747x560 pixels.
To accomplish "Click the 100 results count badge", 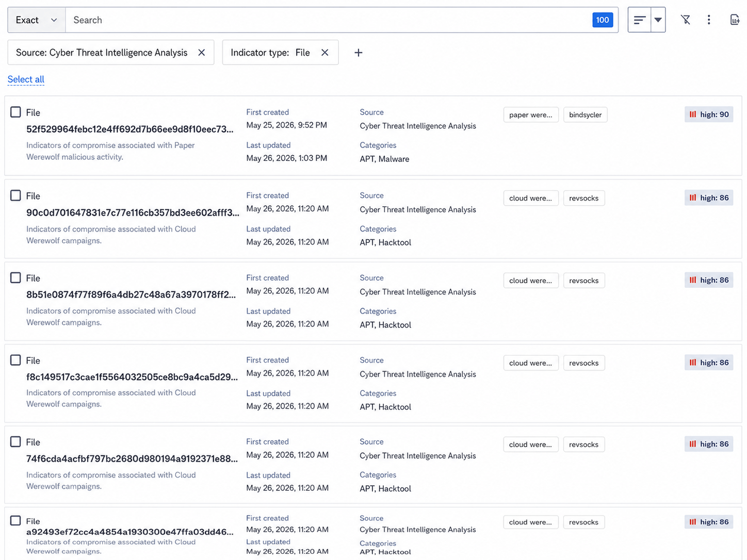I will pyautogui.click(x=603, y=20).
